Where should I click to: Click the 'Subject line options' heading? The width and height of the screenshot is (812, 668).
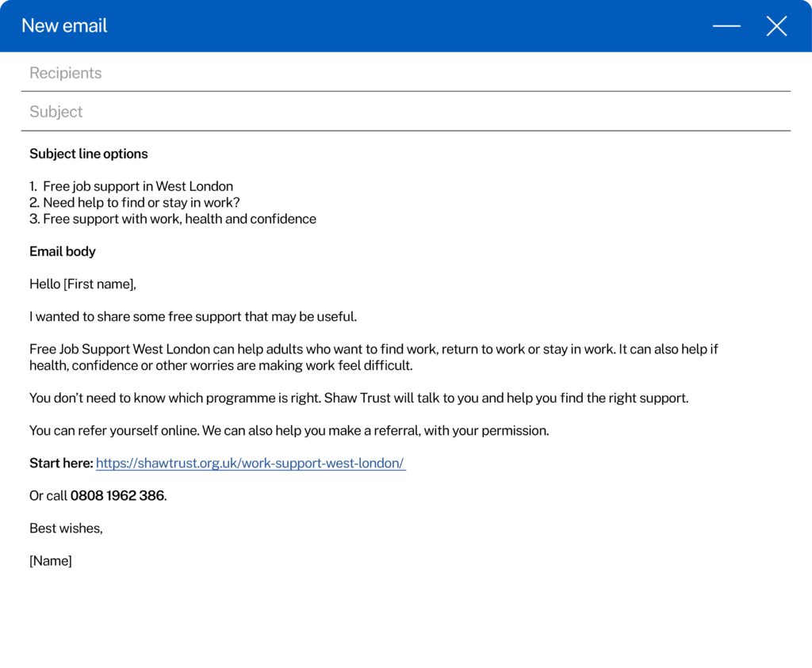[89, 154]
